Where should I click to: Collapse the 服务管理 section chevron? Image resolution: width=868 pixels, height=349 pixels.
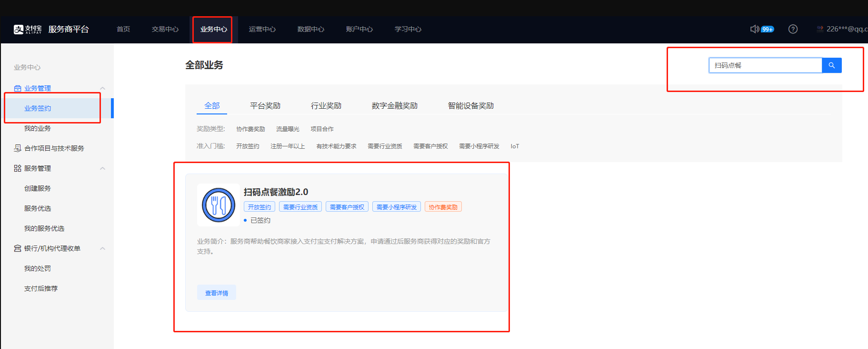[102, 168]
